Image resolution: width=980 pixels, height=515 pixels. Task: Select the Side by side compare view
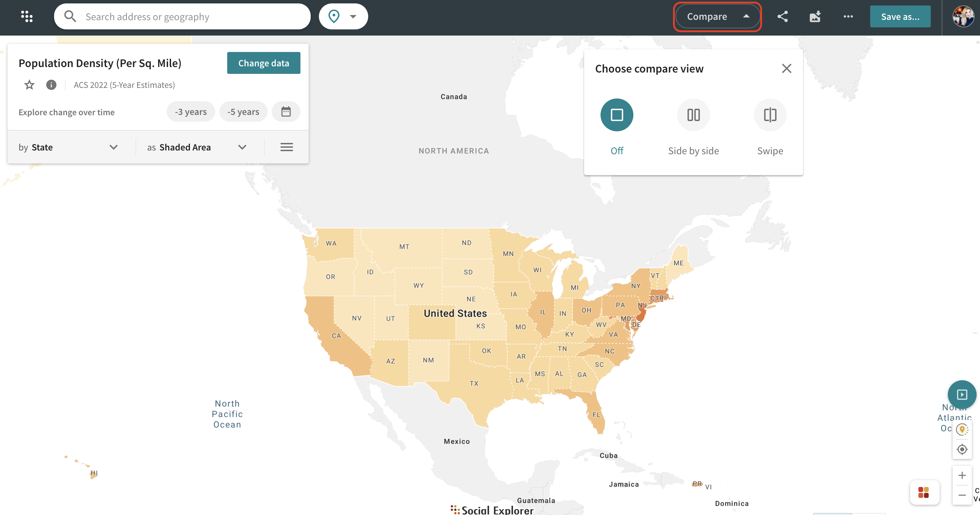693,115
